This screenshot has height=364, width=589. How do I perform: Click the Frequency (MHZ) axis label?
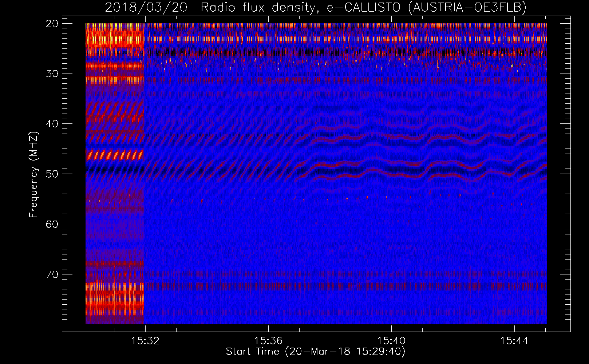(x=33, y=175)
